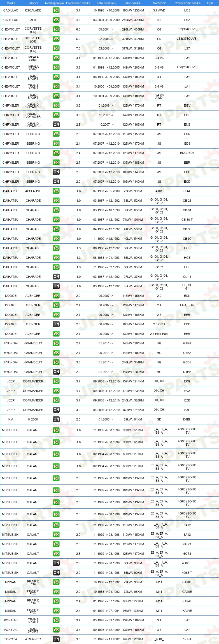This screenshot has width=219, height=644.
Task: Click the Pojemność silnika column header
Action: [x=78, y=3]
